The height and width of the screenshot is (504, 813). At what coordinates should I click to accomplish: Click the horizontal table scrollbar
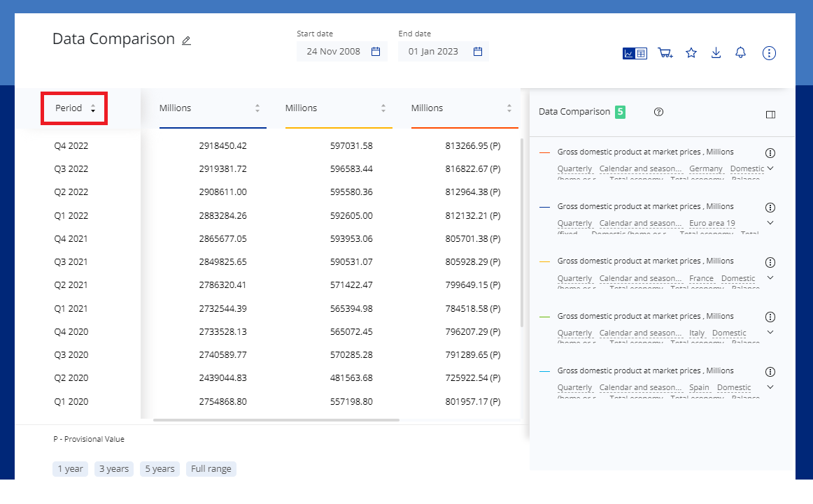[276, 420]
